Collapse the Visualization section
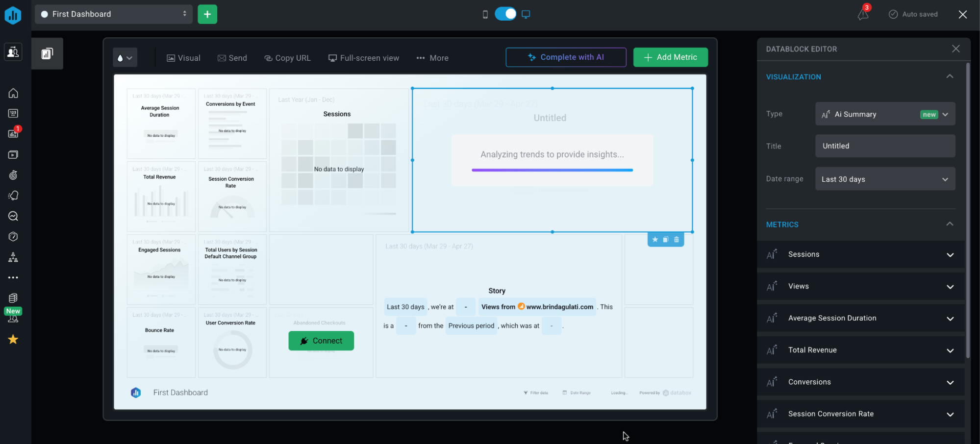Screen dimensions: 980x444 (950, 76)
